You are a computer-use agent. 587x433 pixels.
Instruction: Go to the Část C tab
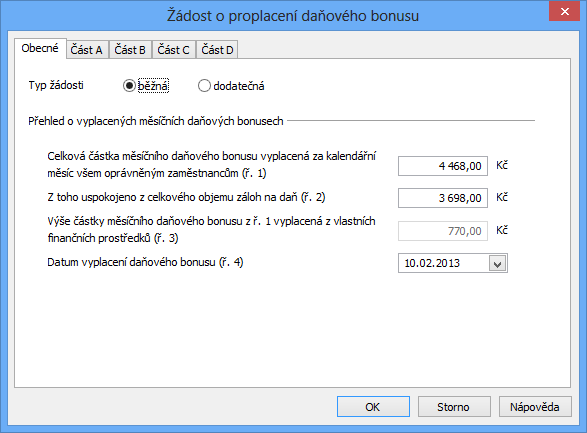point(173,50)
